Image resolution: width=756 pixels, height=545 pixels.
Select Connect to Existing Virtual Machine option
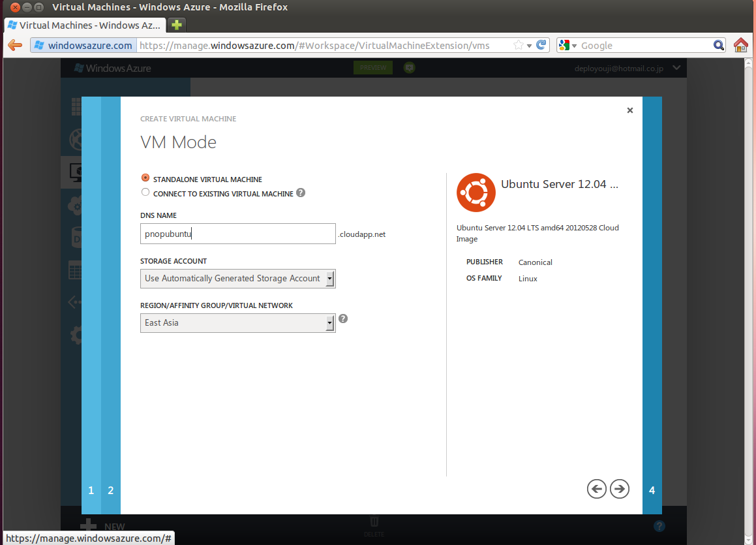(145, 193)
